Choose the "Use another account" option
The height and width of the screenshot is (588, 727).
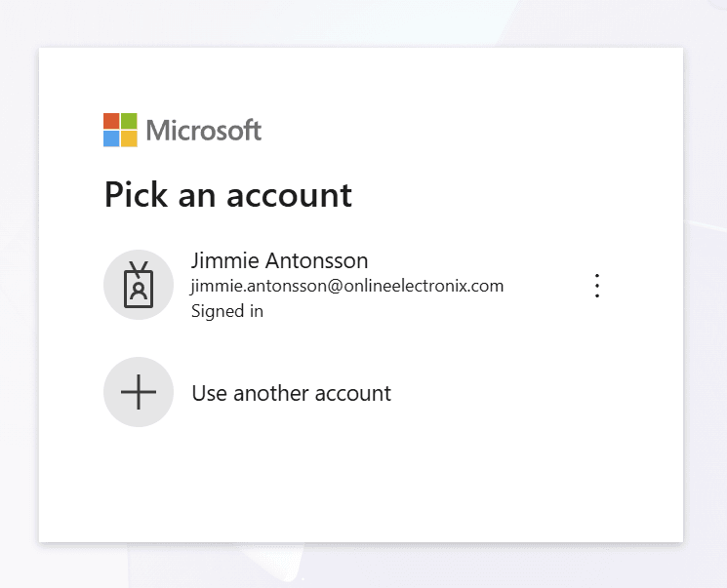(x=291, y=393)
